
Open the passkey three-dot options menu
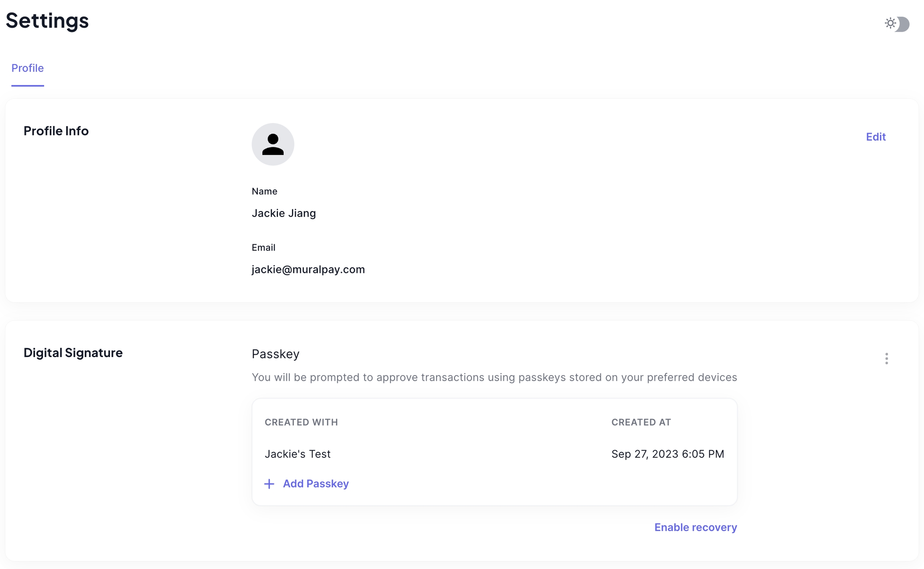[x=886, y=358]
